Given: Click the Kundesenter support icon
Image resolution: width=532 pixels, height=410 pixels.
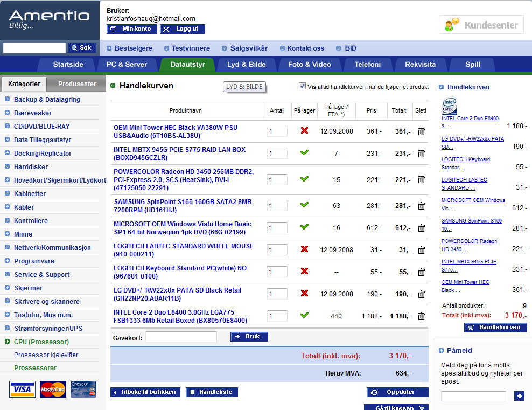Looking at the screenshot, I should [x=452, y=25].
